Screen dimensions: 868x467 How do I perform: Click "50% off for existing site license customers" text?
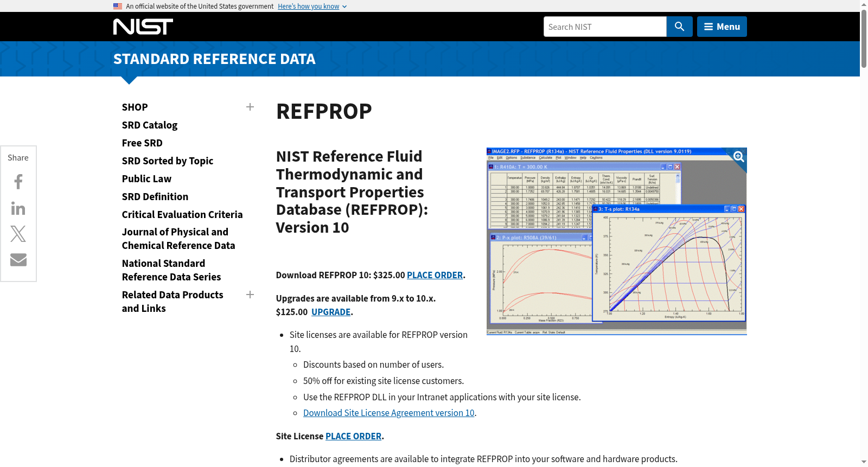(x=384, y=381)
